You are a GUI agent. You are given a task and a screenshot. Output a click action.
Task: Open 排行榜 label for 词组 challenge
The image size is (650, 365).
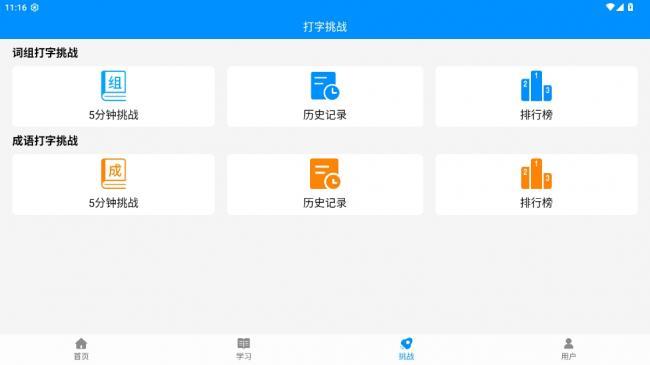(536, 115)
